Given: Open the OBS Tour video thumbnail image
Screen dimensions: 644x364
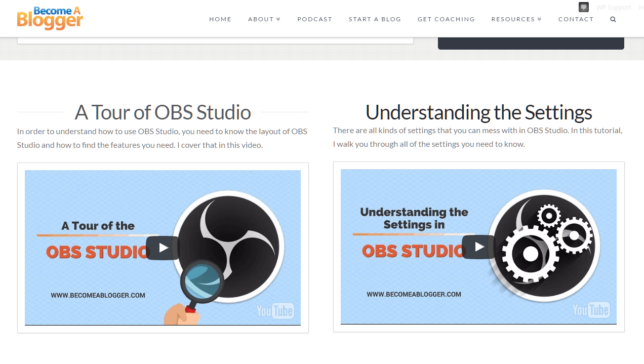Looking at the screenshot, I should [163, 248].
